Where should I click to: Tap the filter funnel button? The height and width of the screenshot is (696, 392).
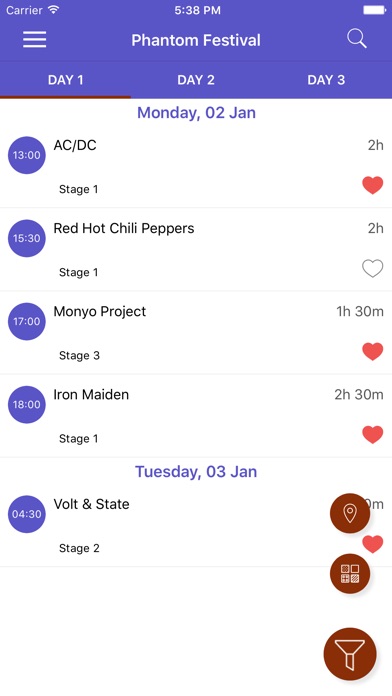(x=350, y=654)
